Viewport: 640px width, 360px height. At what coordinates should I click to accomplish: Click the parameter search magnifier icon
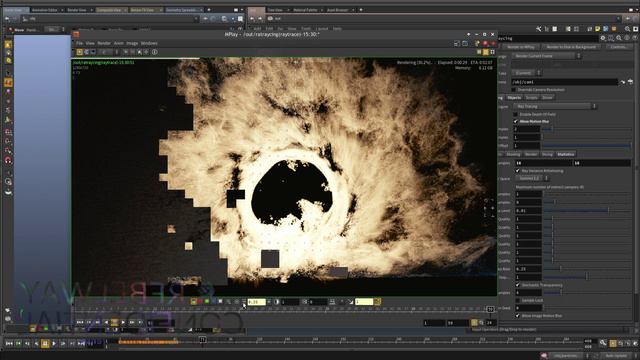[619, 38]
